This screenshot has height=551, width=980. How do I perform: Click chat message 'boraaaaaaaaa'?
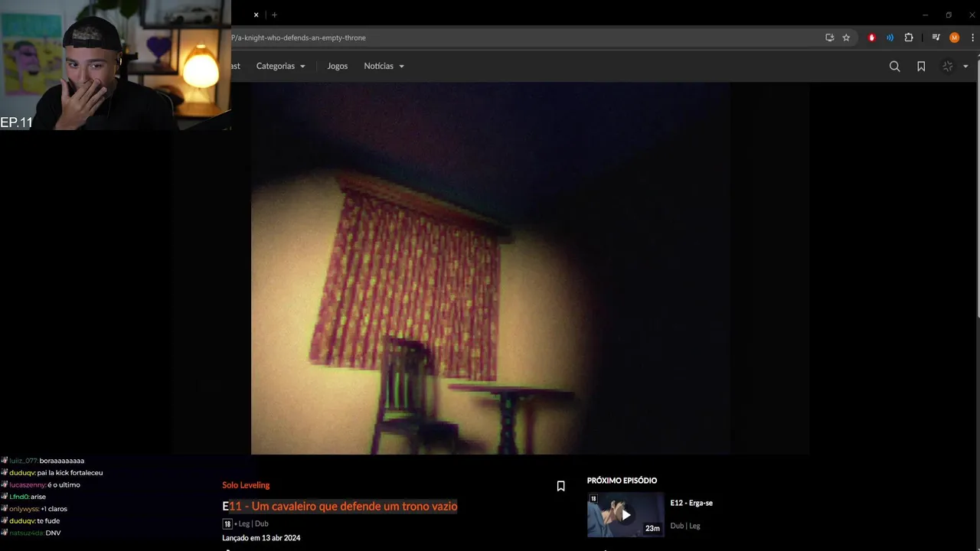[62, 461]
